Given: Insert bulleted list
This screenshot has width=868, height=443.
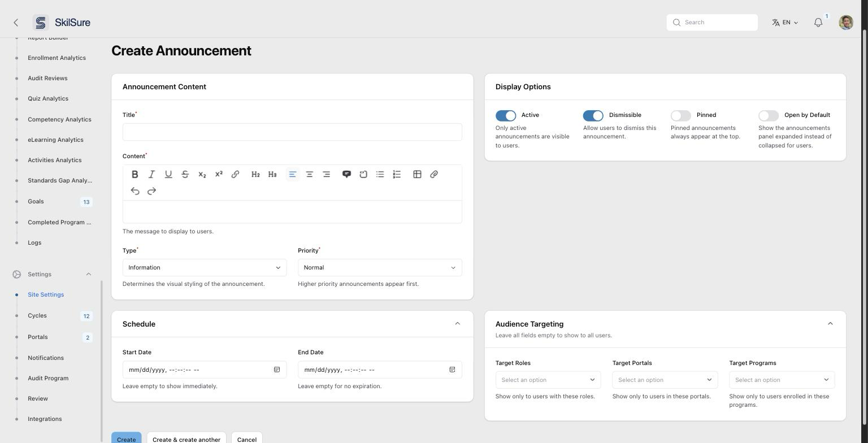Looking at the screenshot, I should point(380,174).
